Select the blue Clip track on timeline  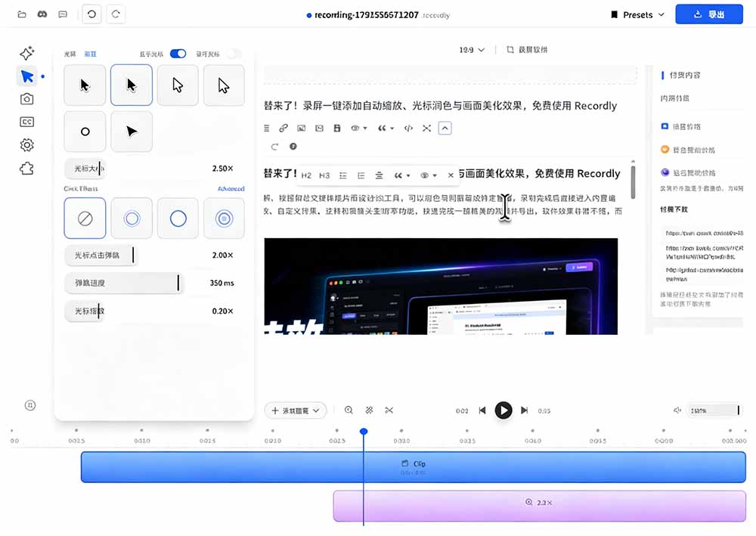tap(414, 466)
